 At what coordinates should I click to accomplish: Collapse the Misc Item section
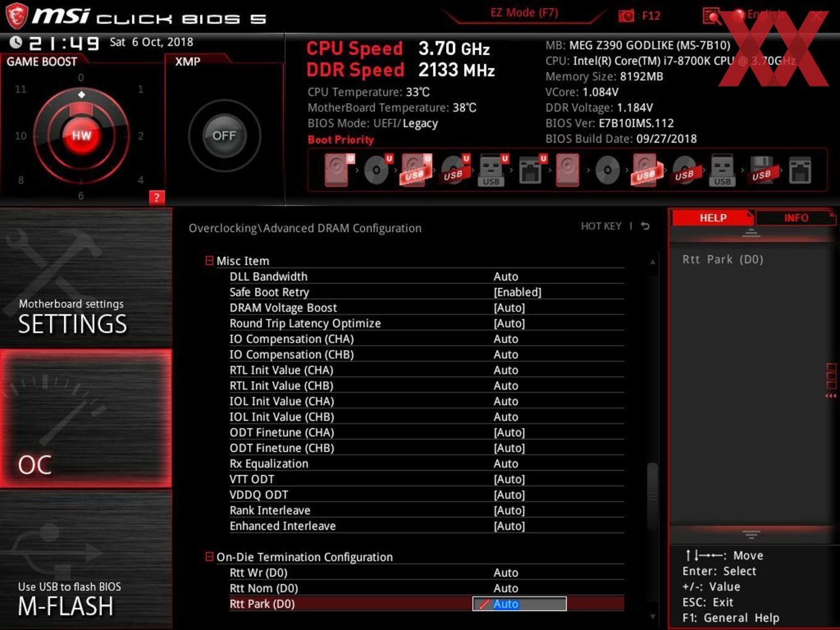click(x=209, y=261)
